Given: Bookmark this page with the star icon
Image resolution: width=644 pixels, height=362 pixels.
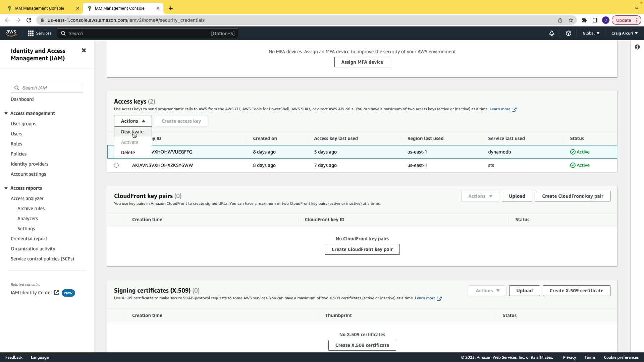Looking at the screenshot, I should point(571,20).
